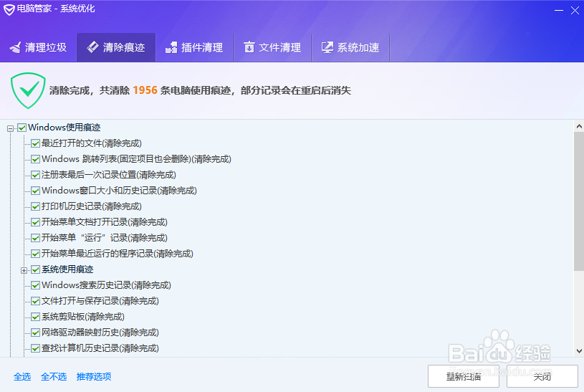Choose the 推荐选项 link
The height and width of the screenshot is (392, 584).
[94, 377]
